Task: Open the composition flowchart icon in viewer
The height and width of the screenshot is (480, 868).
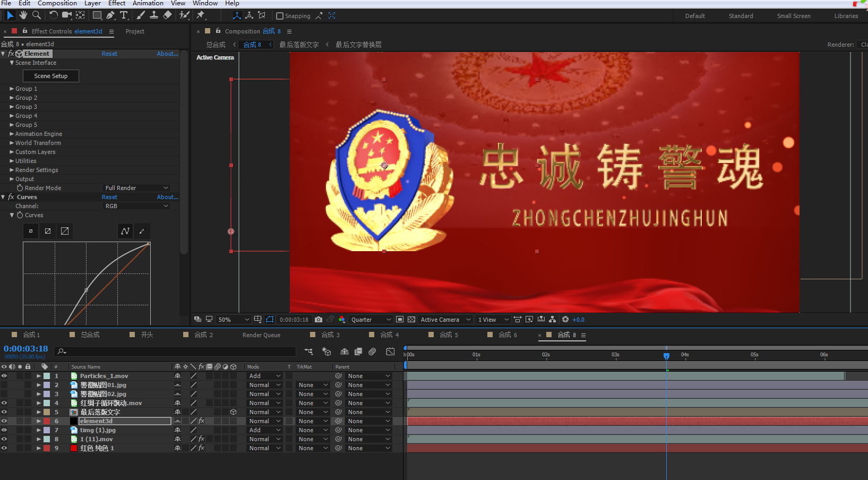Action: pos(552,320)
